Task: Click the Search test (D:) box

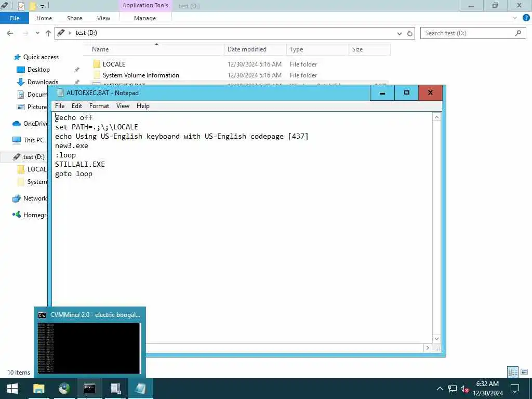Action: coord(473,33)
